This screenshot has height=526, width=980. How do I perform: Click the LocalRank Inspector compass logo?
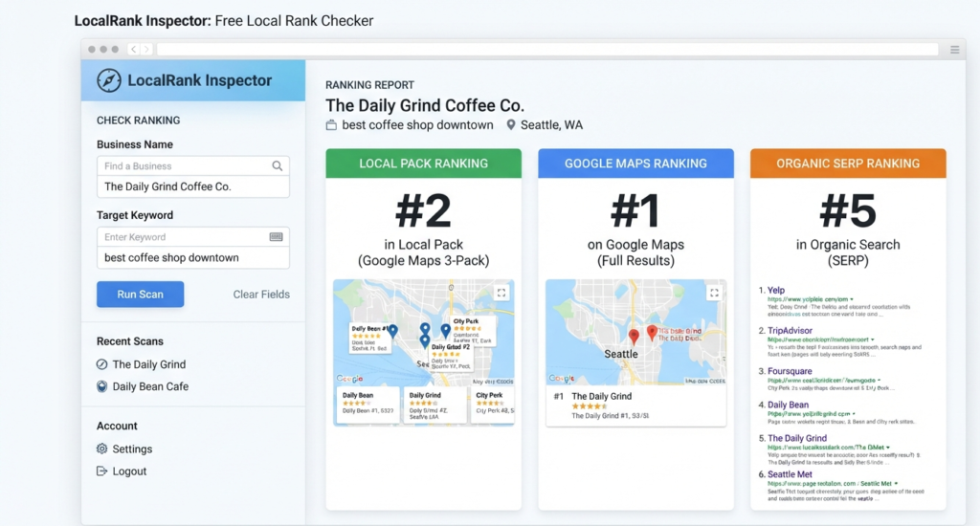pos(109,80)
